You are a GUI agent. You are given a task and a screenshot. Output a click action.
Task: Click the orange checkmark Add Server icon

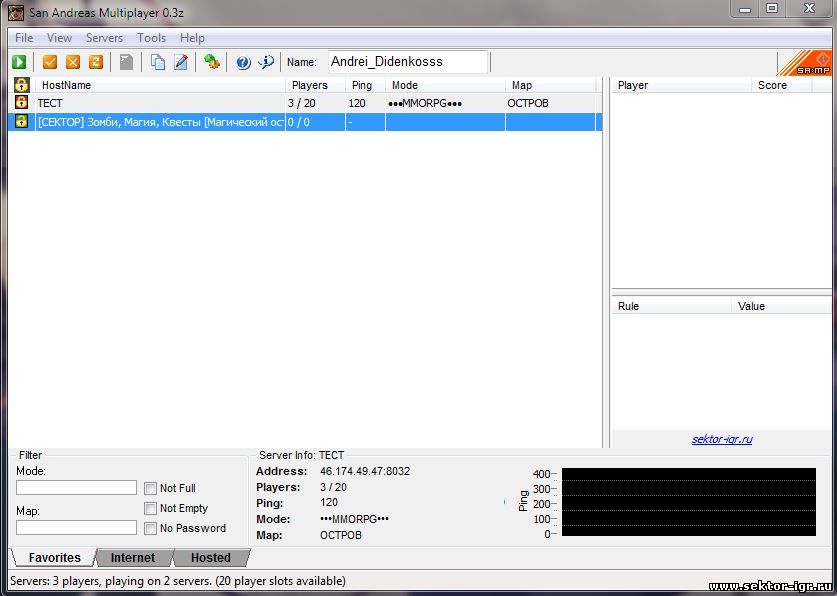(x=50, y=62)
